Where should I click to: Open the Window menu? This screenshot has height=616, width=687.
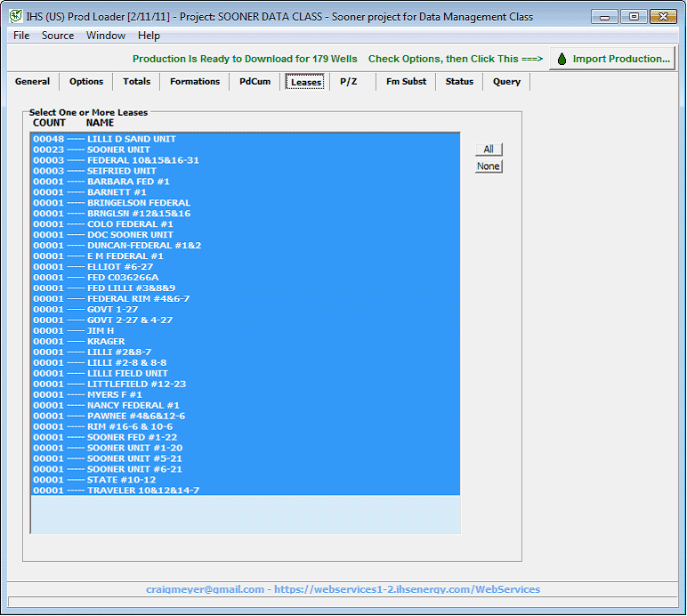[106, 36]
